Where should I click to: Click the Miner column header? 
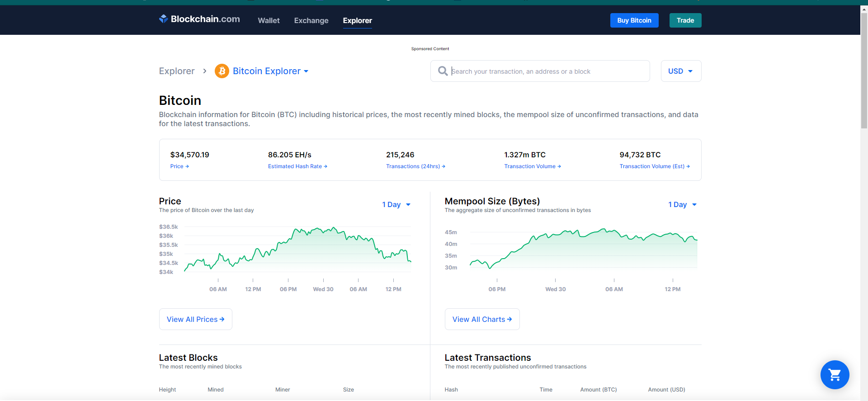(283, 390)
